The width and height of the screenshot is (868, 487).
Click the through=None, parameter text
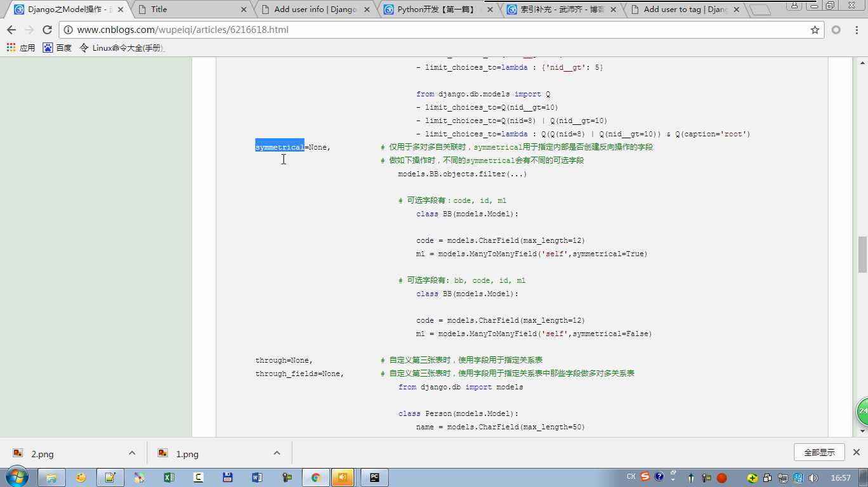pos(284,360)
